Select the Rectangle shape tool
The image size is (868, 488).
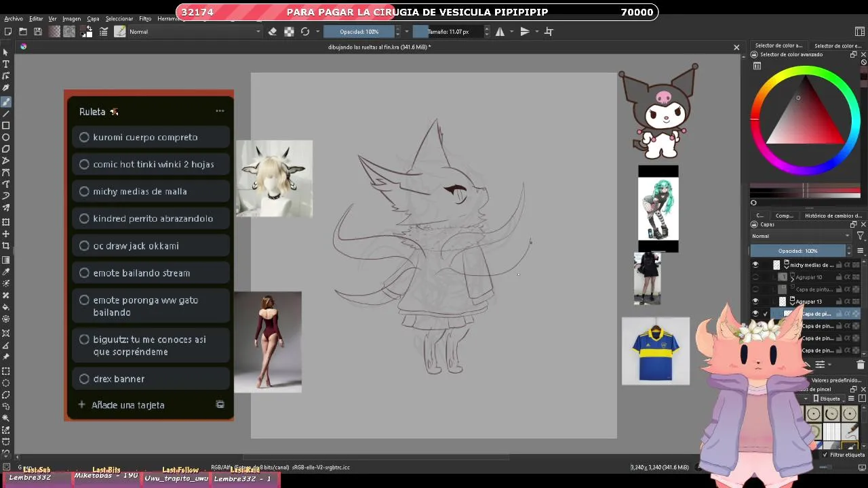(x=6, y=125)
